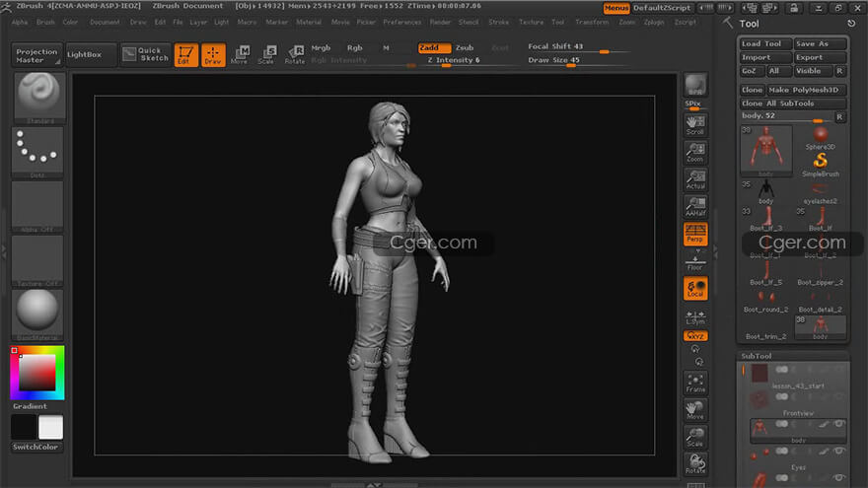The height and width of the screenshot is (488, 868).
Task: Click the Import button
Action: [765, 57]
